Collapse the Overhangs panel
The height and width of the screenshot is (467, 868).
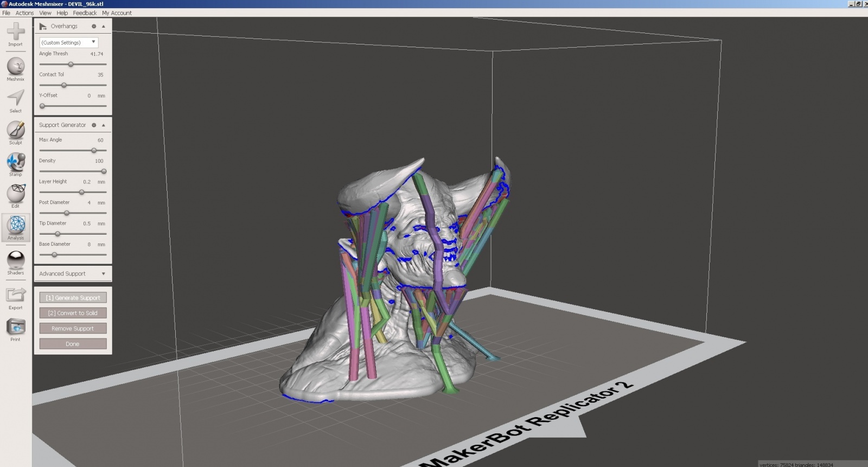pos(104,26)
